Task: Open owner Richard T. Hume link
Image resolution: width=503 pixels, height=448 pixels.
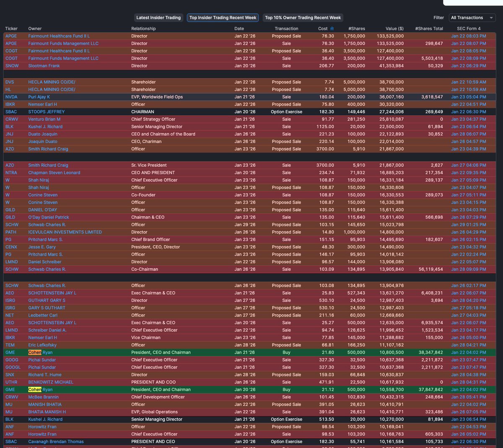Action: pos(45,375)
